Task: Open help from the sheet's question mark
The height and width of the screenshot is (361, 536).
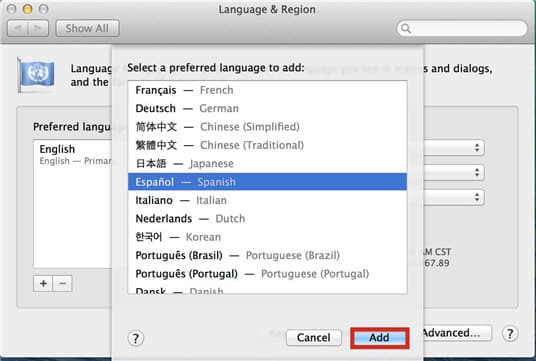Action: tap(136, 338)
